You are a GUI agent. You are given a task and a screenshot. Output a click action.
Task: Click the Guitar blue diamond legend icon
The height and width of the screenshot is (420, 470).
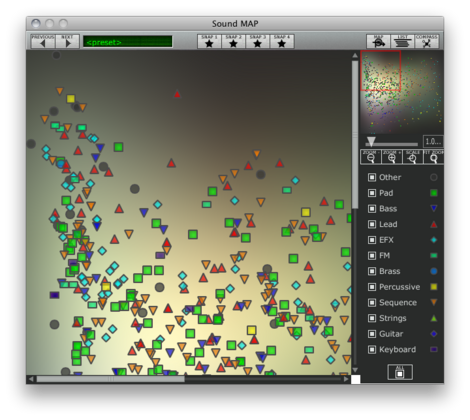pyautogui.click(x=434, y=334)
